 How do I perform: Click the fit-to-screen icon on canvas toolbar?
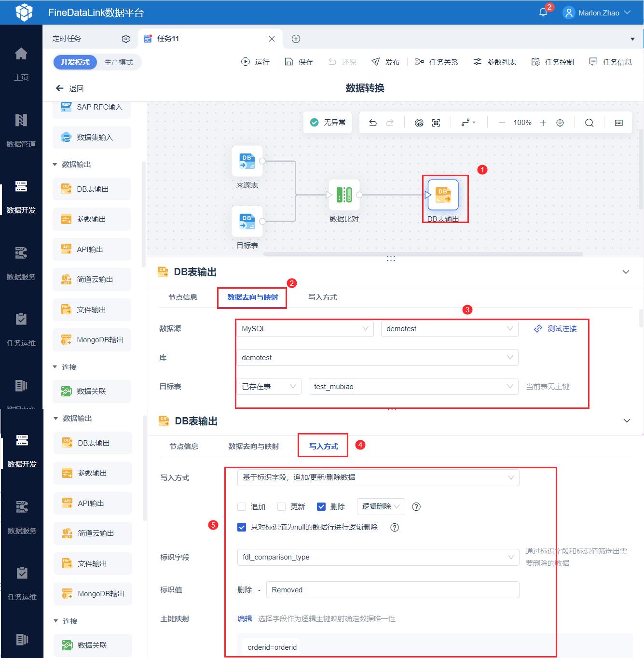436,123
